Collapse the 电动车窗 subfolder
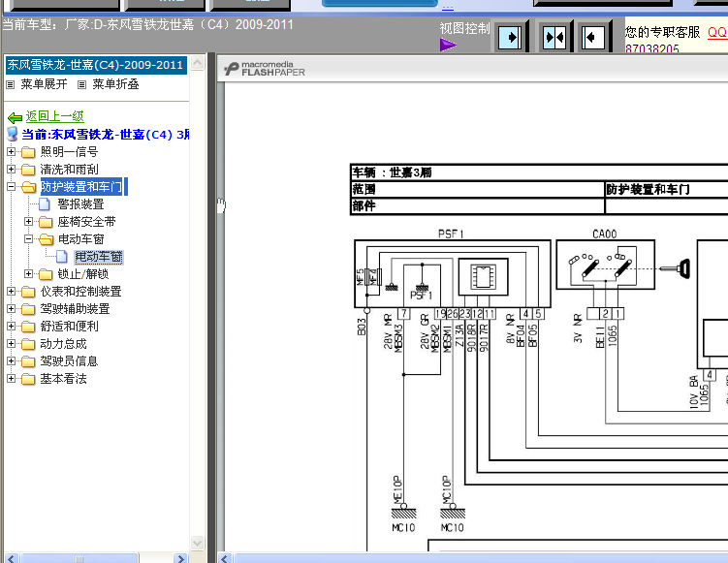Image resolution: width=728 pixels, height=563 pixels. 28,239
